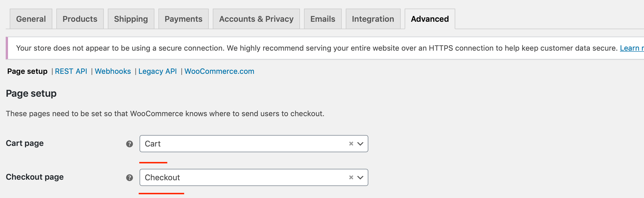Image resolution: width=644 pixels, height=198 pixels.
Task: Expand the Checkout page dropdown arrow
Action: click(x=360, y=177)
